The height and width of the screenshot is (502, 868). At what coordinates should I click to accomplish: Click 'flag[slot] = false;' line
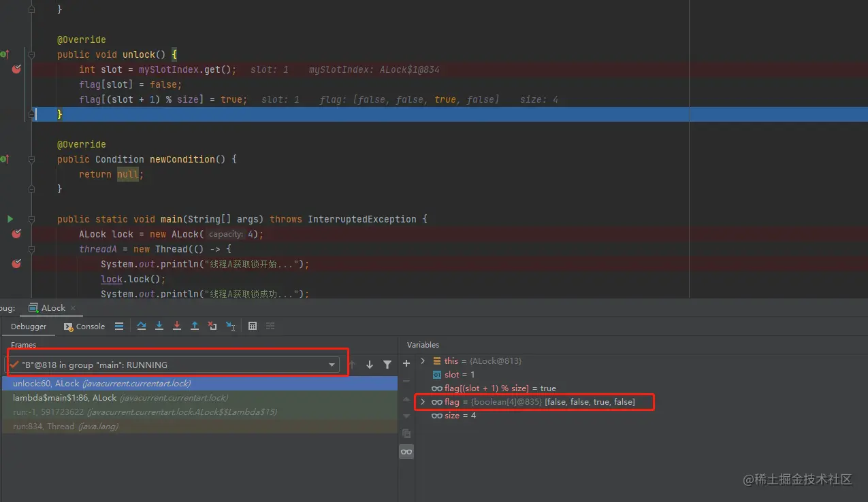click(x=131, y=84)
